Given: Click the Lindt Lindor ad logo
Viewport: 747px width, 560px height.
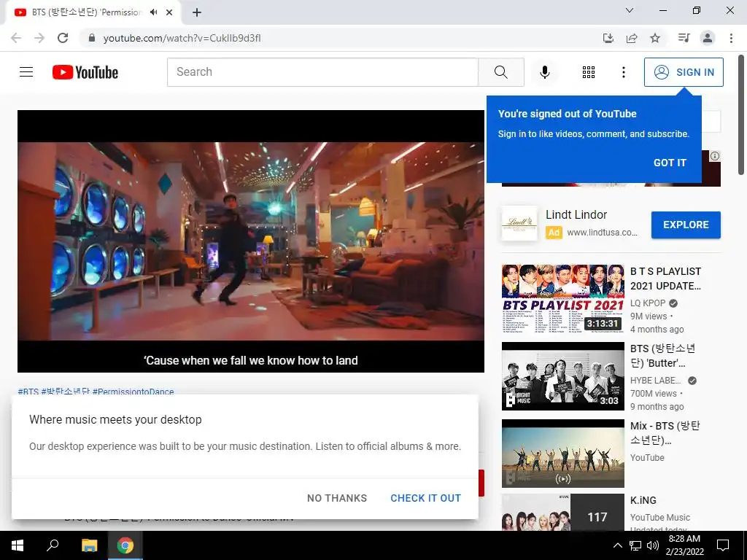Looking at the screenshot, I should point(519,223).
